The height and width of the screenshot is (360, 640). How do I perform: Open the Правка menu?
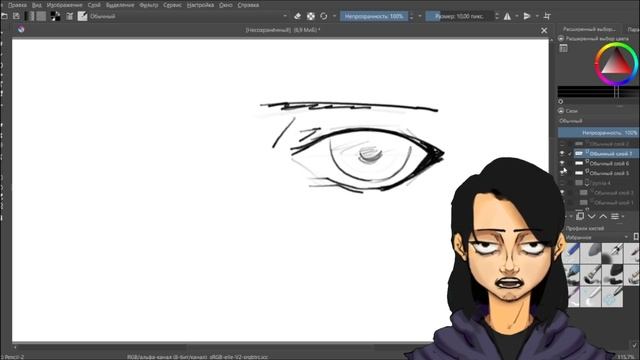point(17,5)
